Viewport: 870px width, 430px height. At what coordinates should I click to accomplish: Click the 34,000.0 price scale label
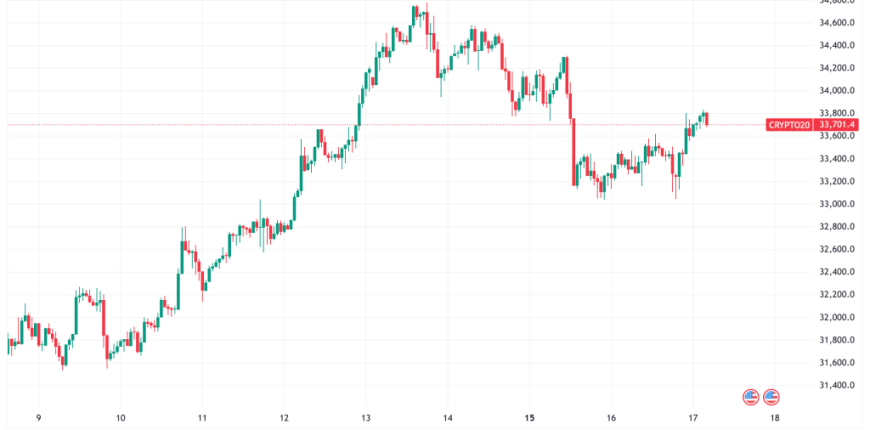click(838, 91)
